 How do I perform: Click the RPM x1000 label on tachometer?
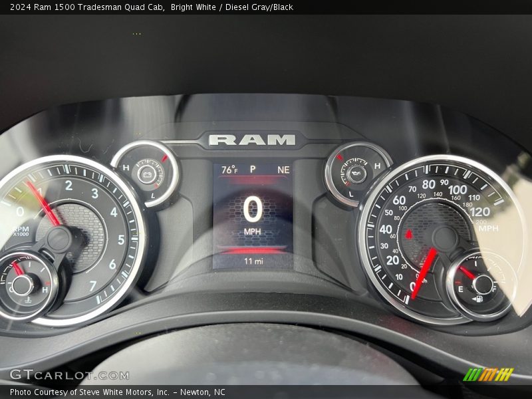click(x=20, y=231)
